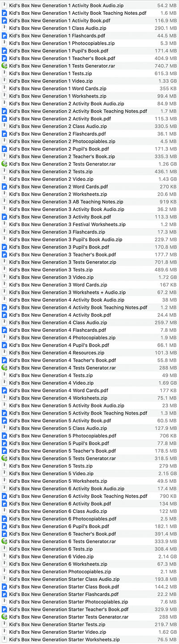Click the PDF icon of Generation 3 Pupil's Book.pdf

[4, 247]
